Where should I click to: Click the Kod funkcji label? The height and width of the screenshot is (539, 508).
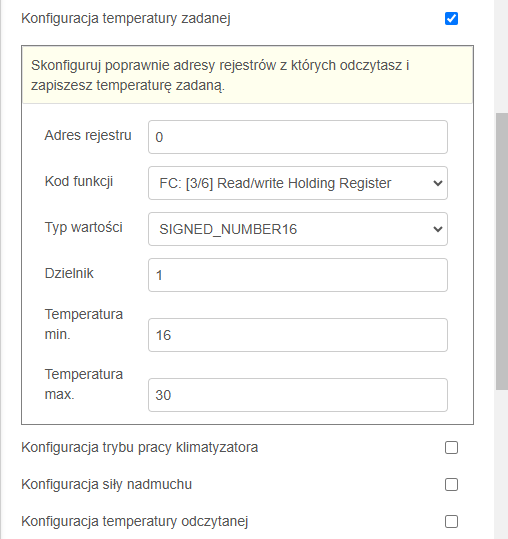click(x=79, y=181)
